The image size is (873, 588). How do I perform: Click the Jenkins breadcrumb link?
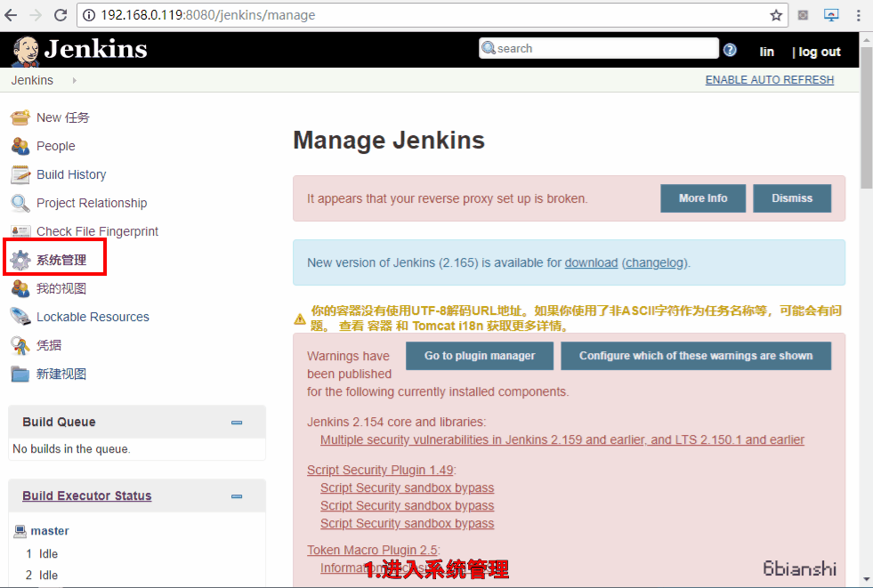point(32,80)
